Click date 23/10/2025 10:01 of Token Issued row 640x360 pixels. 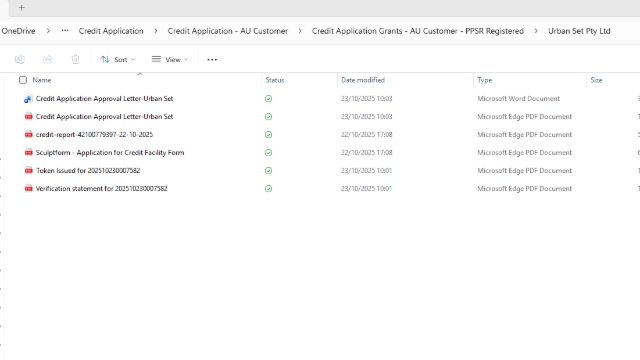point(367,170)
